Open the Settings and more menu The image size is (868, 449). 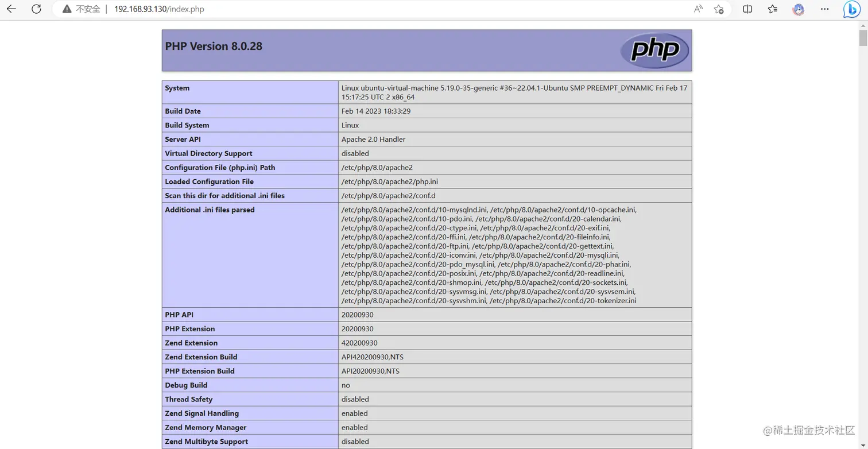825,9
